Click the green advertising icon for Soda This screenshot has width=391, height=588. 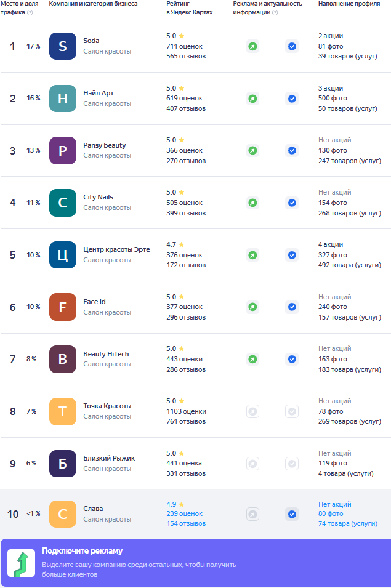[252, 46]
